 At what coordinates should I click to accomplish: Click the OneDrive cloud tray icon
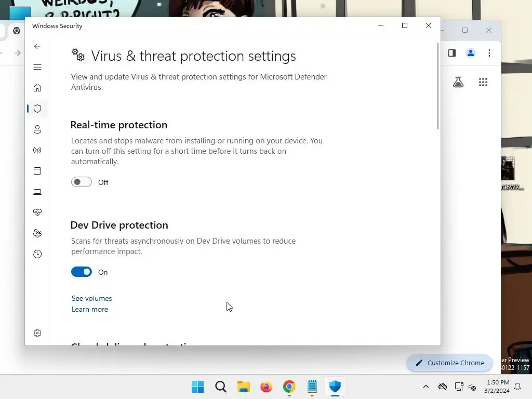click(x=443, y=387)
